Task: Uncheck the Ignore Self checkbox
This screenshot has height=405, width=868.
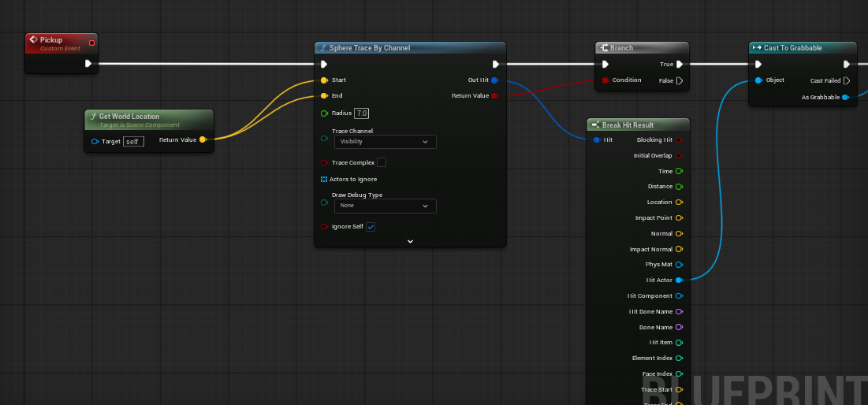Action: tap(371, 227)
